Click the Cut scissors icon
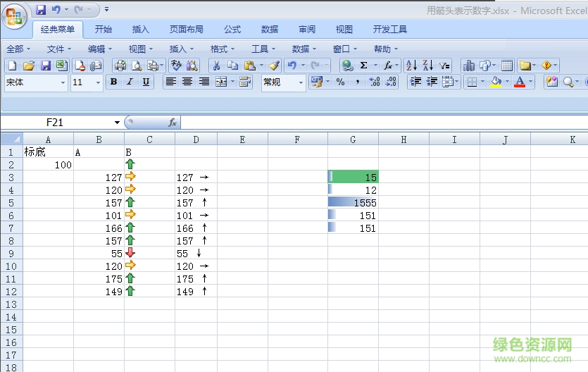 coord(216,66)
